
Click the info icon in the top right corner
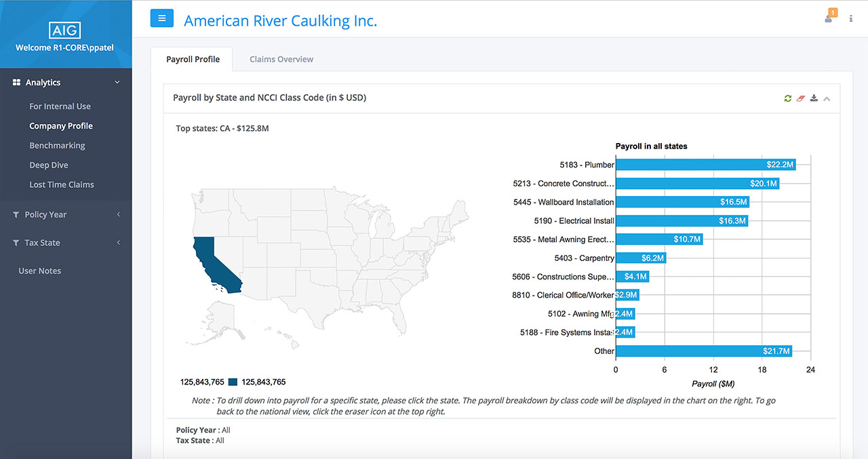point(850,18)
